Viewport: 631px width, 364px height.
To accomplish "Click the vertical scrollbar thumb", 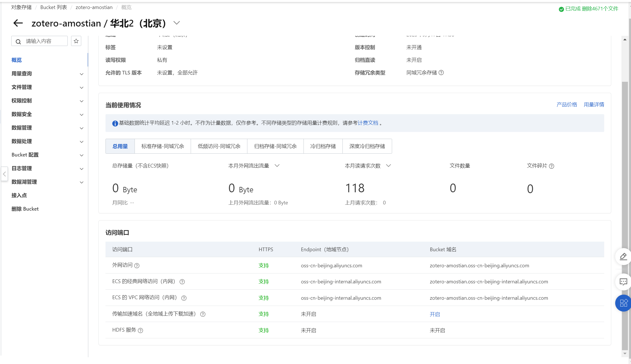I will tap(625, 216).
